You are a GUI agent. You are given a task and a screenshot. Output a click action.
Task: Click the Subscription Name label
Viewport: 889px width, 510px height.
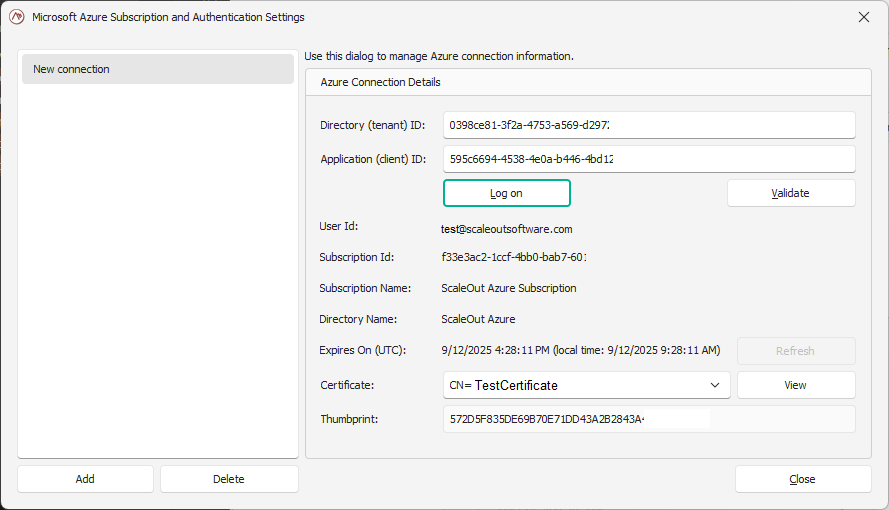365,288
